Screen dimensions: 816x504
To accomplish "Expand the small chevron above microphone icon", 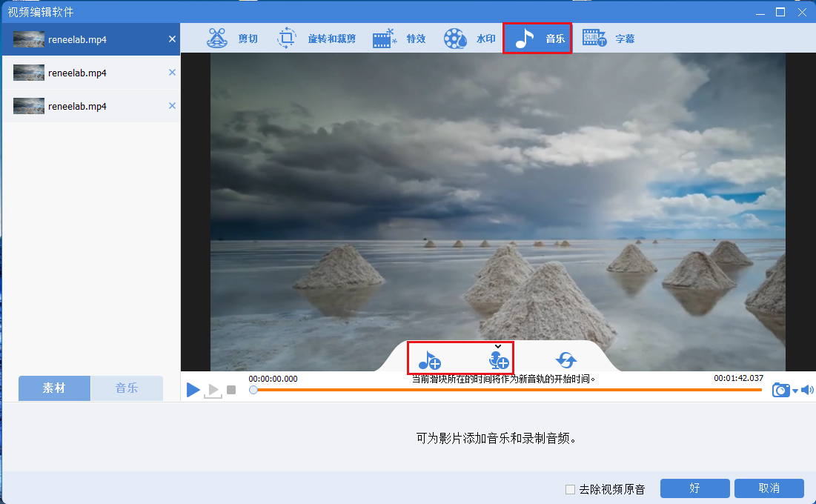I will click(498, 346).
